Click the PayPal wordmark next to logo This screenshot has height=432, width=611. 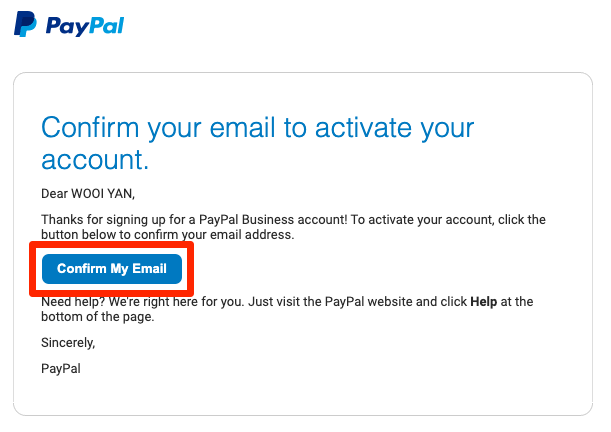[x=85, y=26]
